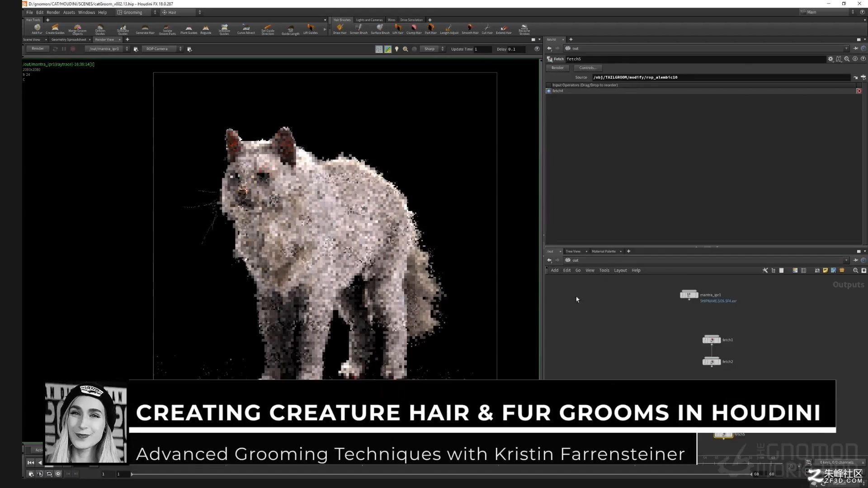Image resolution: width=868 pixels, height=488 pixels.
Task: Select the Screen Brush tool
Action: tap(359, 29)
